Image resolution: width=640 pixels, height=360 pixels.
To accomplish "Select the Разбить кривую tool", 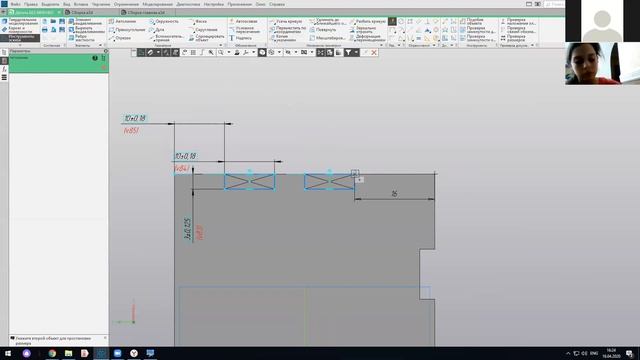I will (x=367, y=21).
